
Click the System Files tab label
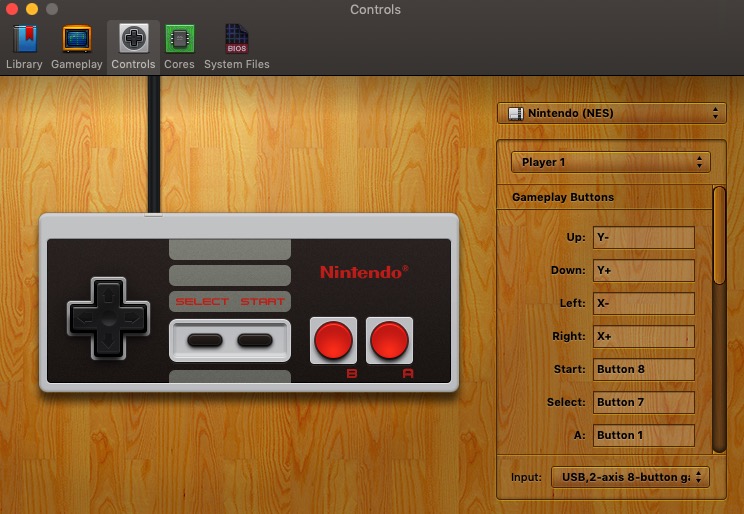[237, 64]
